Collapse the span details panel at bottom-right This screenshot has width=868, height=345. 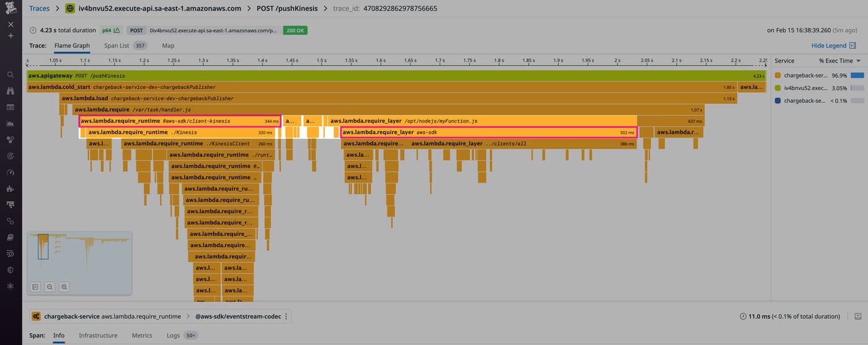click(x=857, y=317)
